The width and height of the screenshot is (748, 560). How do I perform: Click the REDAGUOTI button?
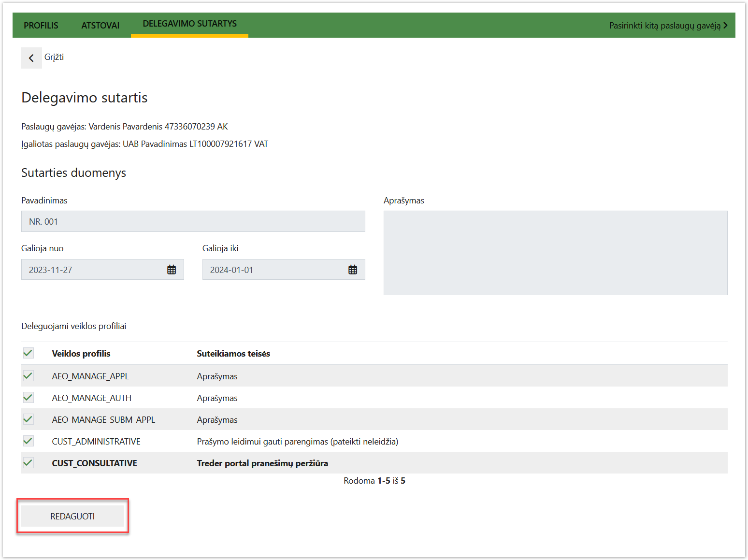72,516
